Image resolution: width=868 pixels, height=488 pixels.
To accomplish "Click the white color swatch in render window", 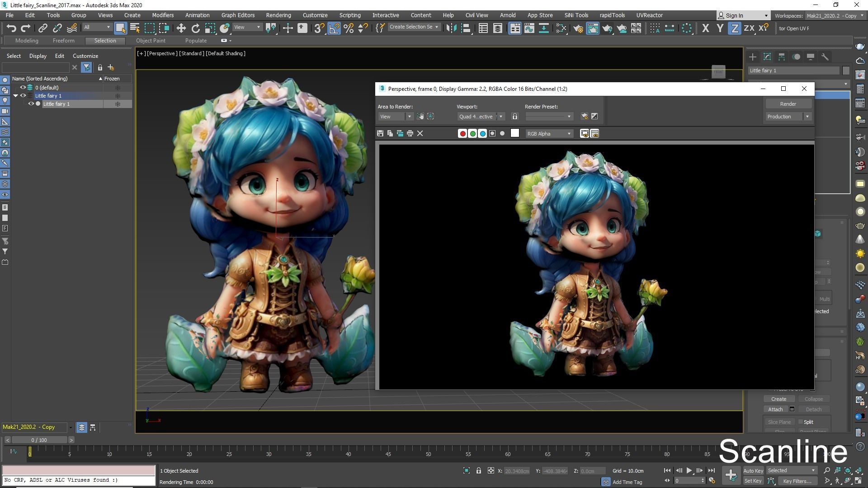I will coord(514,133).
